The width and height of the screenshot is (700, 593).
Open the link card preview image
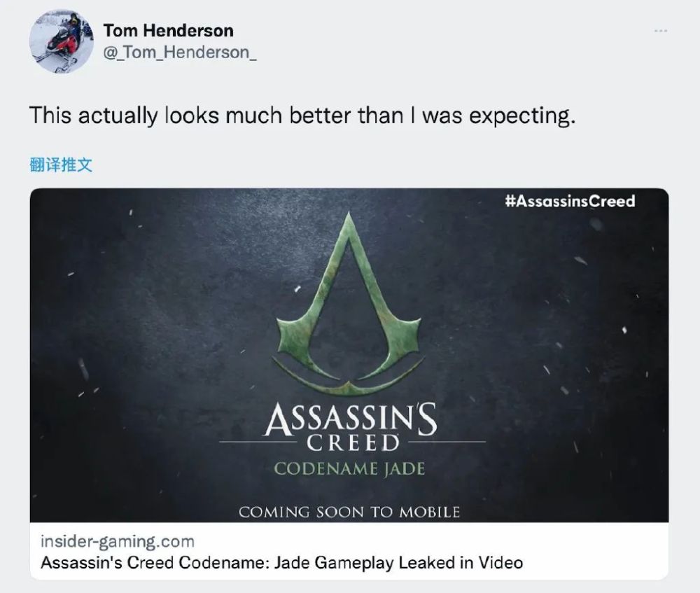pos(349,355)
